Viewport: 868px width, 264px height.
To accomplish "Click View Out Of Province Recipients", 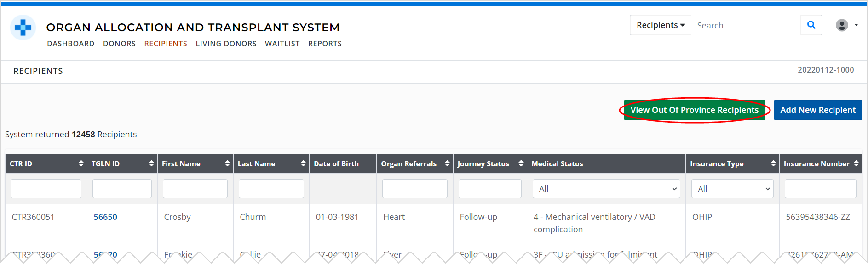I will click(694, 110).
